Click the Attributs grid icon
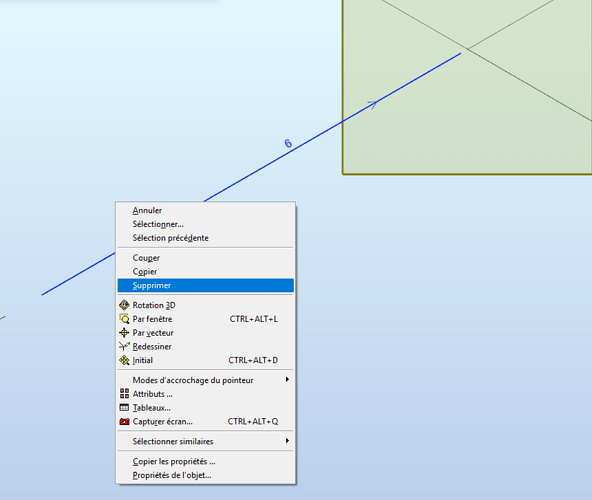 tap(124, 394)
